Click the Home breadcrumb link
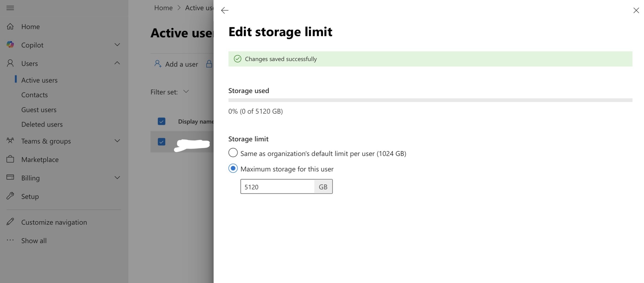The height and width of the screenshot is (283, 644). 163,8
